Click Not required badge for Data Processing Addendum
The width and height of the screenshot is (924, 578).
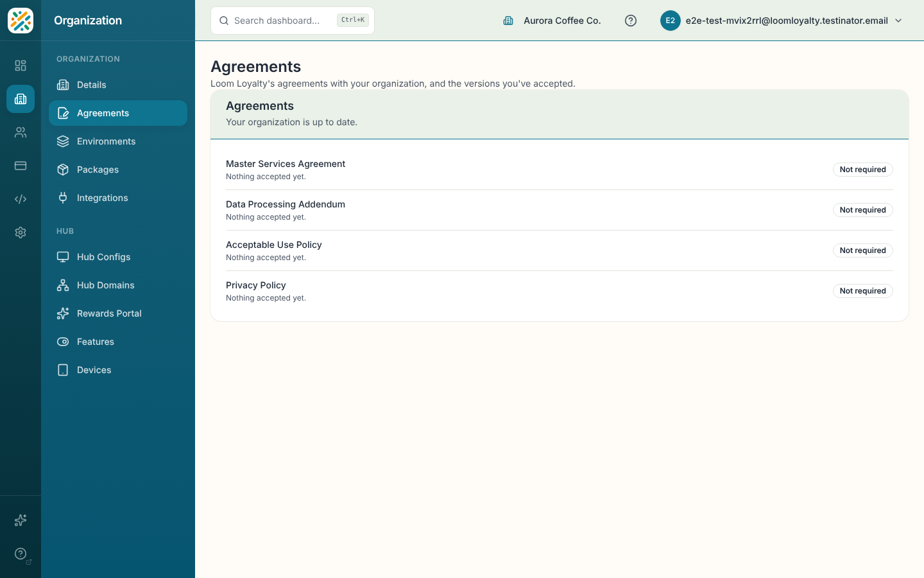(x=863, y=210)
